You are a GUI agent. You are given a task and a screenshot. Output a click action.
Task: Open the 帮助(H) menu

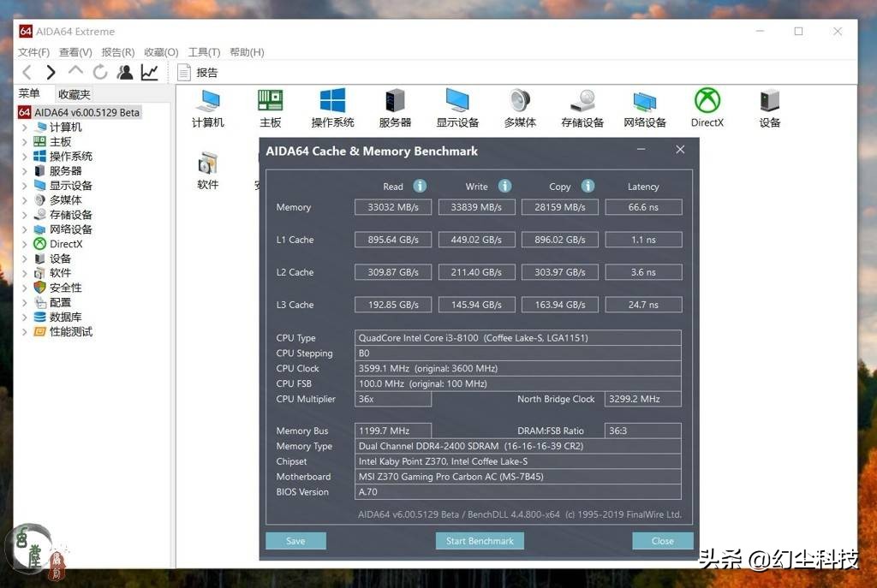point(247,52)
